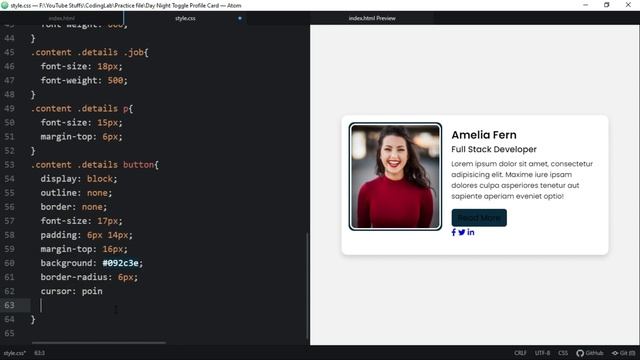Click the #092c3e color value in code
This screenshot has width=640, height=360.
click(x=120, y=263)
